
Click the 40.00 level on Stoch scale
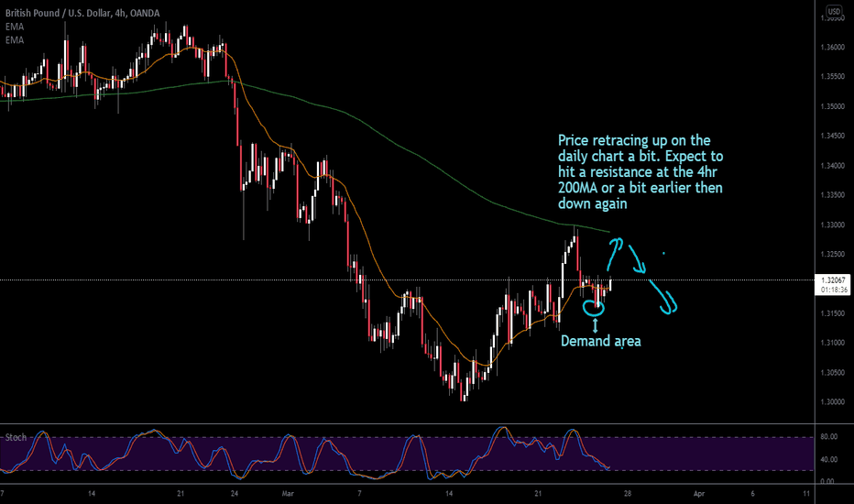pos(828,459)
